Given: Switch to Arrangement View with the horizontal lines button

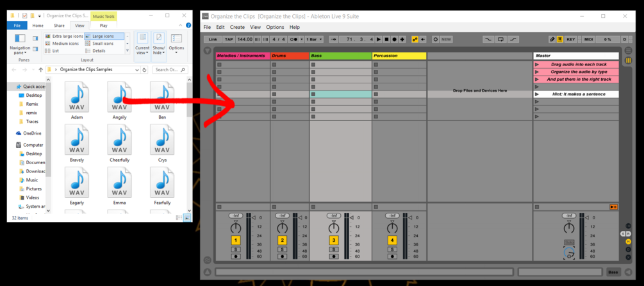Looking at the screenshot, I should (x=629, y=51).
